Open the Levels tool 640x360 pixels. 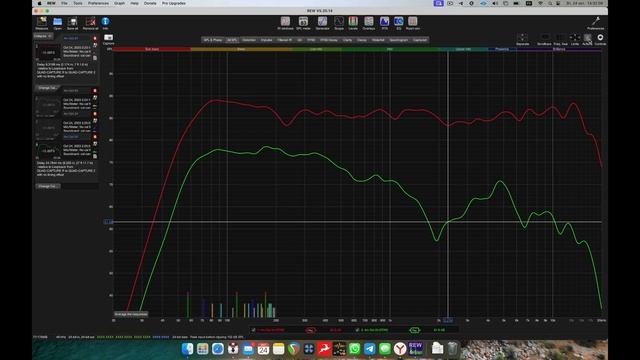[x=353, y=22]
